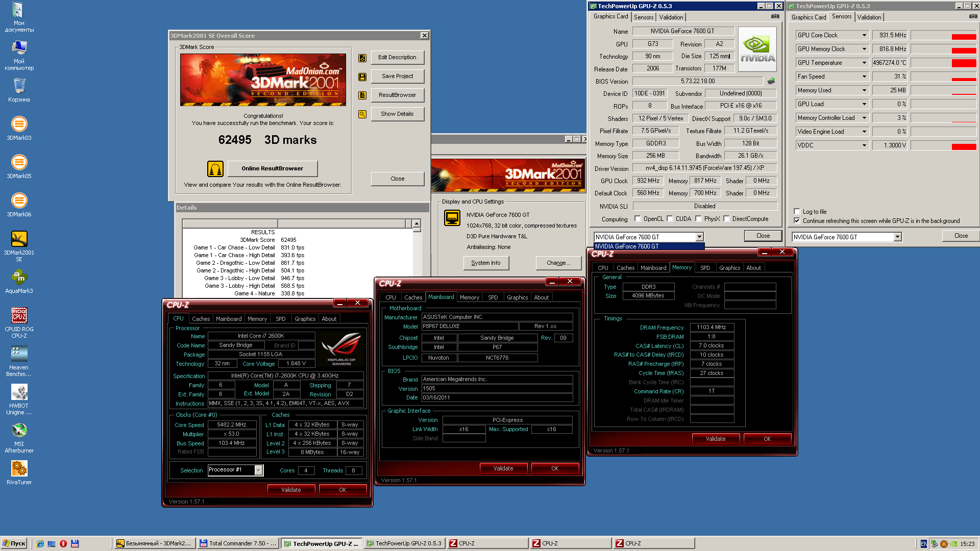Launch AquaMark3 from the desktop
Screen dimensions: 980x551
(19, 281)
